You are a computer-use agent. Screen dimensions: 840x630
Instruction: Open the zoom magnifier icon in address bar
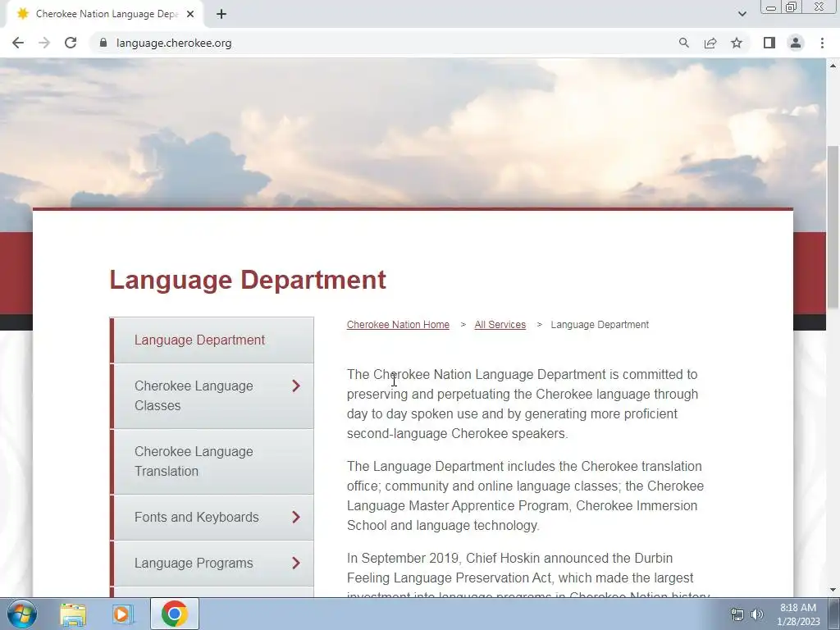683,43
